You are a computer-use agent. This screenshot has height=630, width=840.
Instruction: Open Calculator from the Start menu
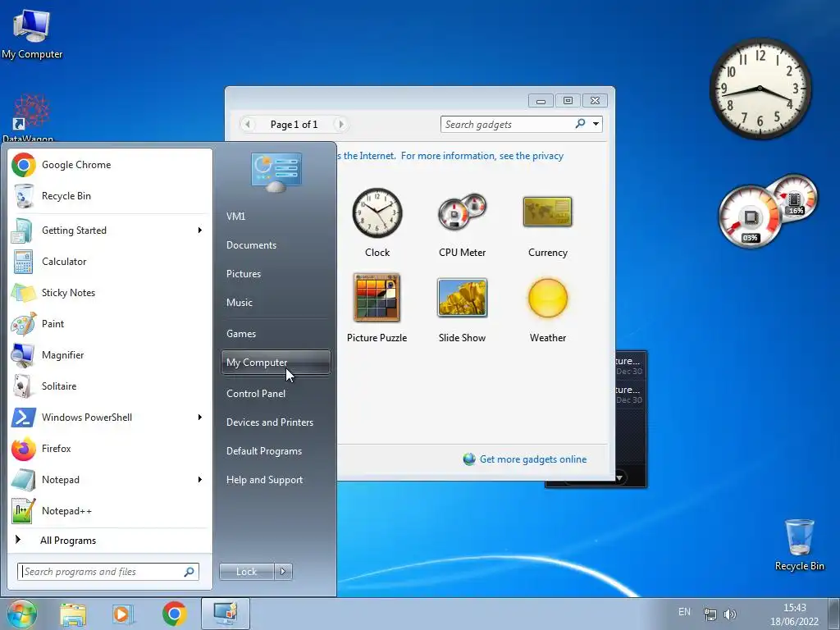pos(110,262)
